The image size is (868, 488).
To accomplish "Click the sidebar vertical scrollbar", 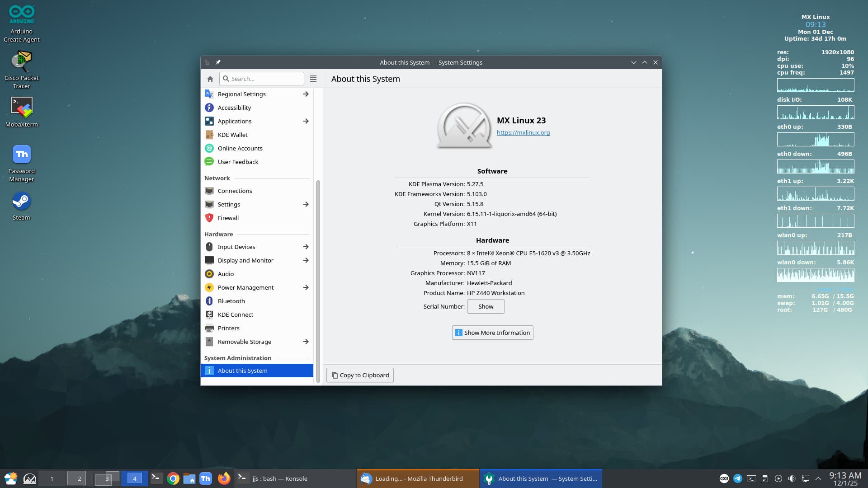I will click(x=318, y=280).
